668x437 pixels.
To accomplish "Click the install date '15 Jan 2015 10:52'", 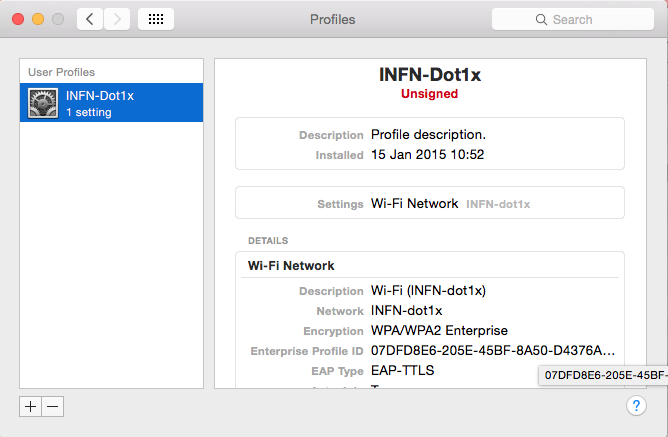I will click(x=427, y=154).
